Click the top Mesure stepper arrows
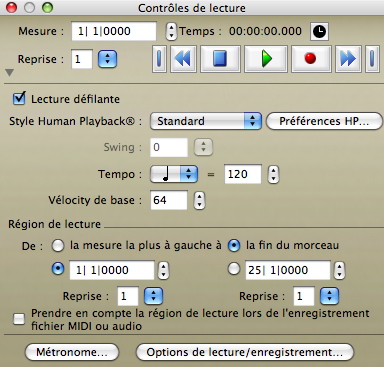Screen dimensions: 384x367 point(171,31)
